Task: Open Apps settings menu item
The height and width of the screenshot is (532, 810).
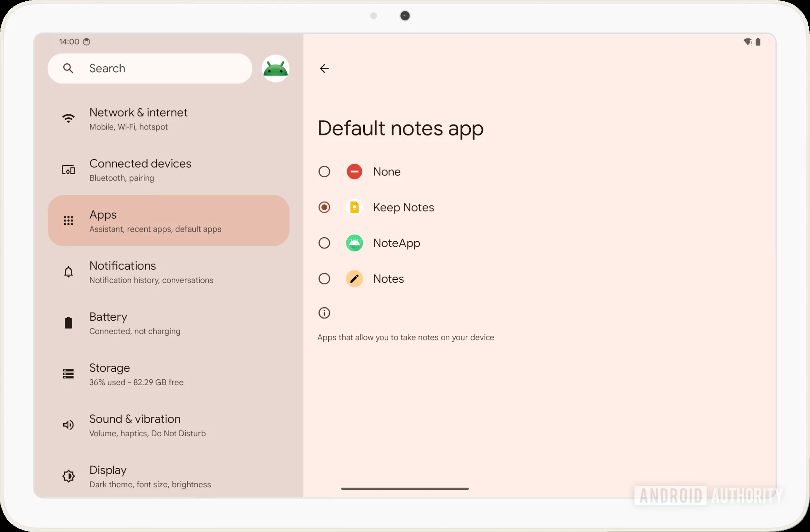Action: coord(168,220)
